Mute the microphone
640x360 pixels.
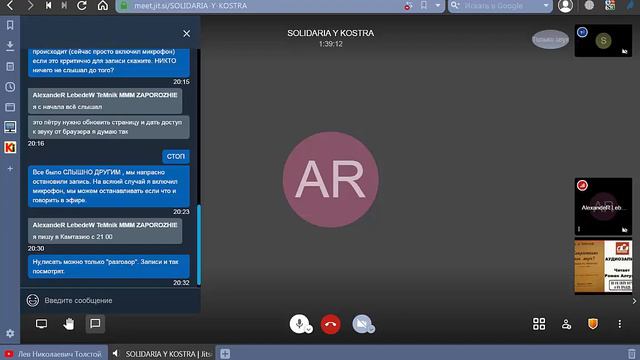[x=298, y=324]
